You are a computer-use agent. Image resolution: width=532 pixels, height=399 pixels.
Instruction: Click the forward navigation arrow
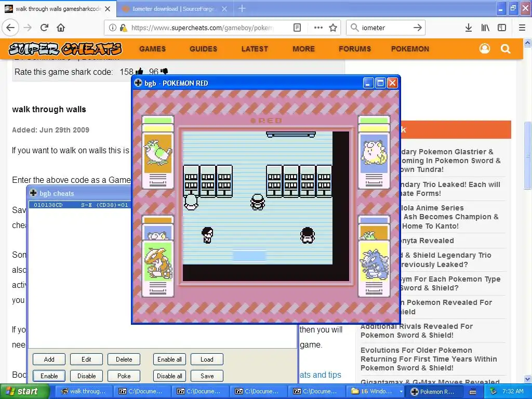pos(28,28)
